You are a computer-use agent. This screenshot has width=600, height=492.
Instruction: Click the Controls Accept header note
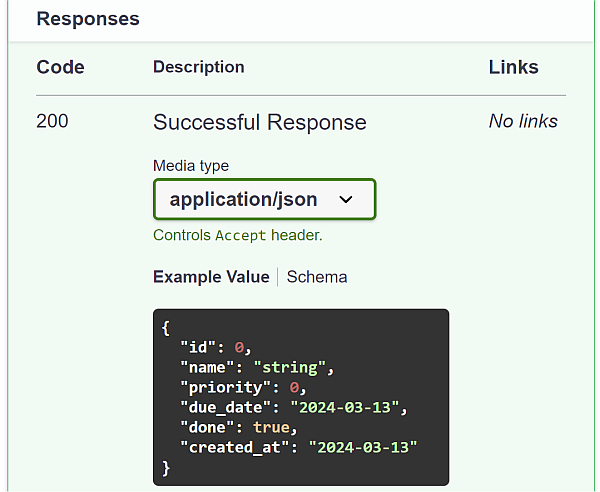(x=238, y=235)
